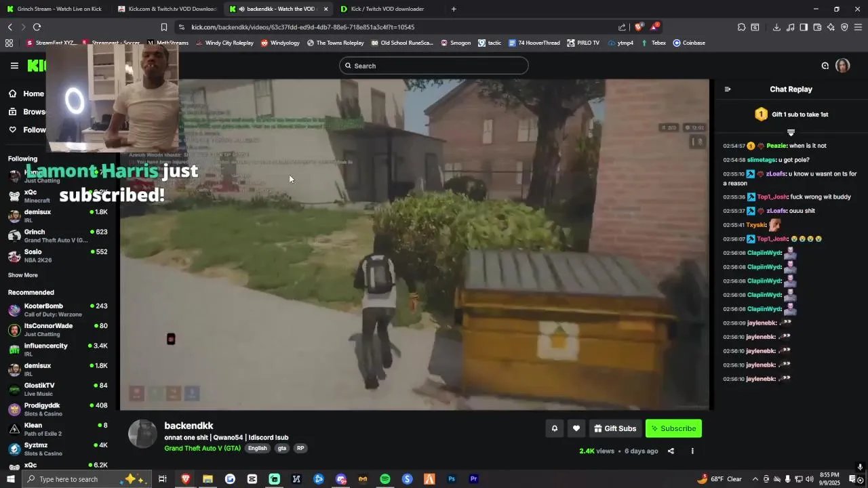The height and width of the screenshot is (488, 868).
Task: Expand the system tray hidden icons chevron
Action: [x=755, y=479]
